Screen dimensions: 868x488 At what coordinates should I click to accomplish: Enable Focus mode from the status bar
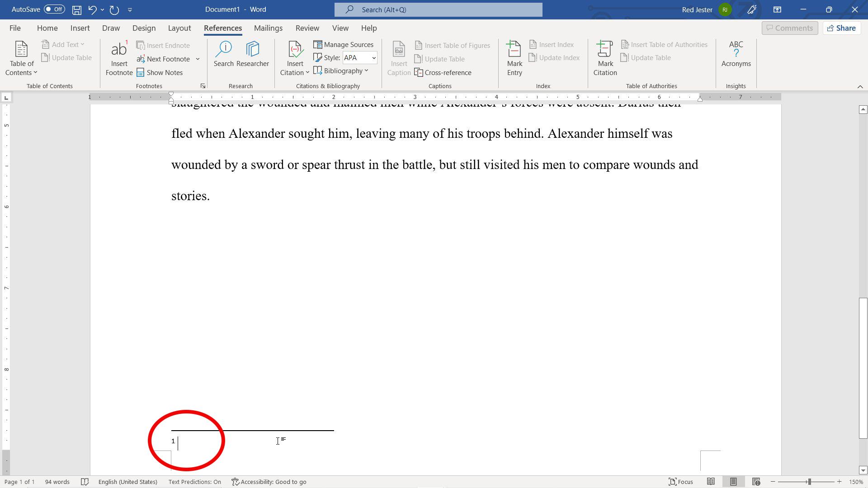tap(681, 482)
